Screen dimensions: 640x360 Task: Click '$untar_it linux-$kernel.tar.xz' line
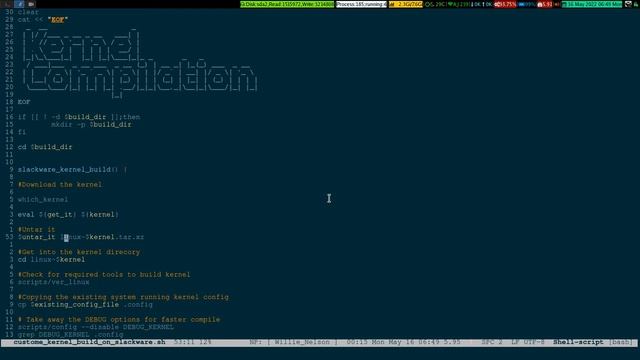pos(81,237)
